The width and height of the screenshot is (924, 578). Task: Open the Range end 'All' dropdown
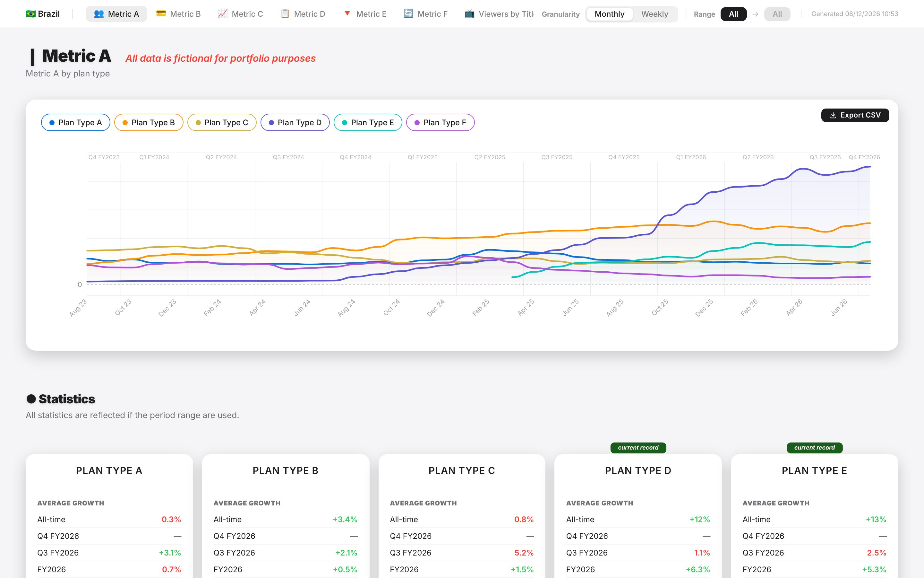coord(777,14)
